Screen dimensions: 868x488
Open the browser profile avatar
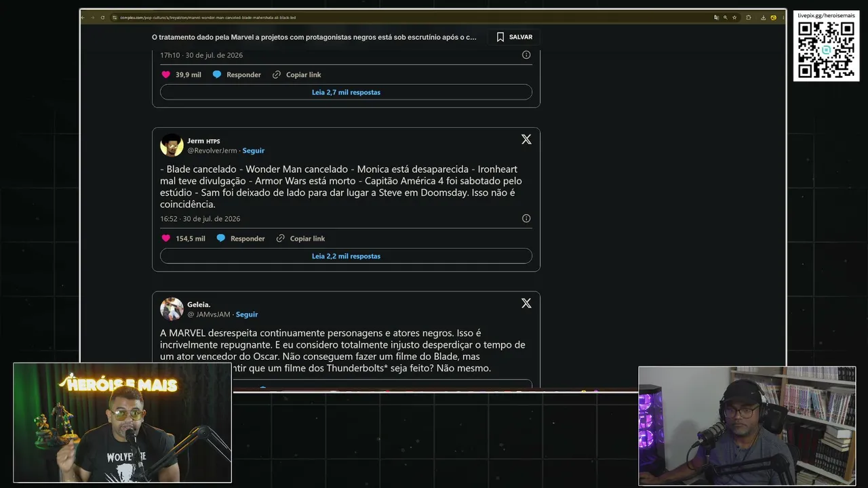773,18
